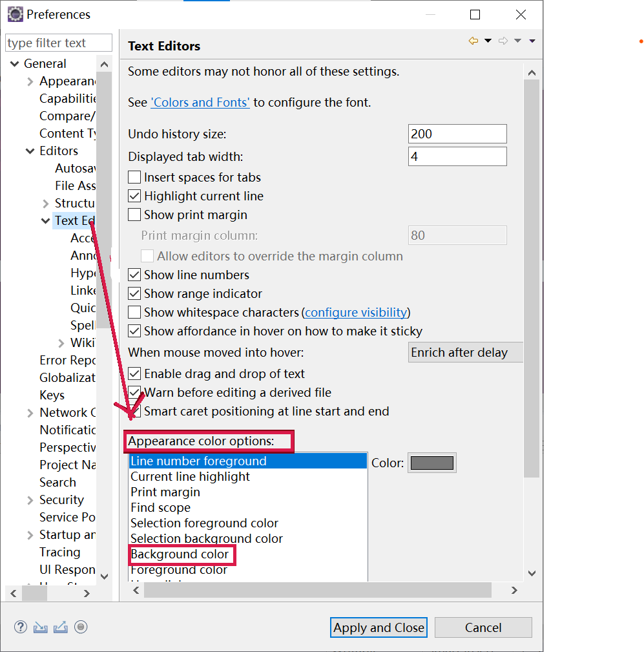Click the Export preferences icon

tap(60, 627)
